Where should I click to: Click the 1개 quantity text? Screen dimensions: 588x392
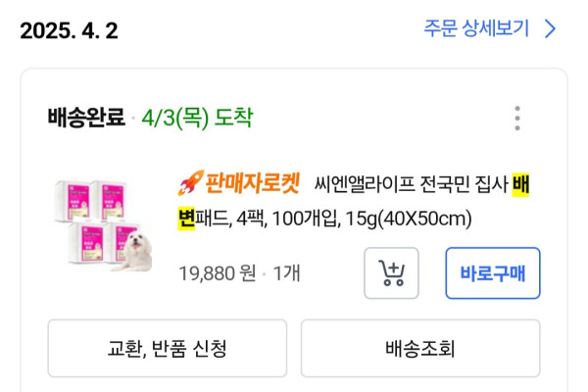(285, 273)
